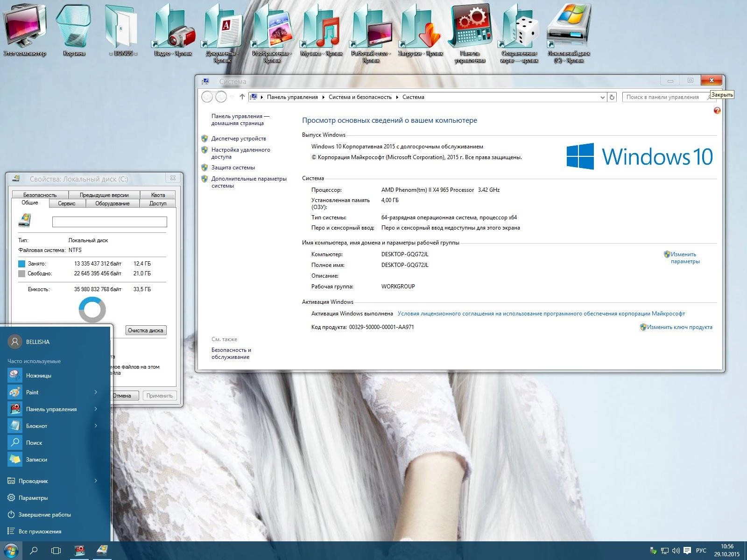Open the taskbar clock showing 10:56

click(x=727, y=550)
